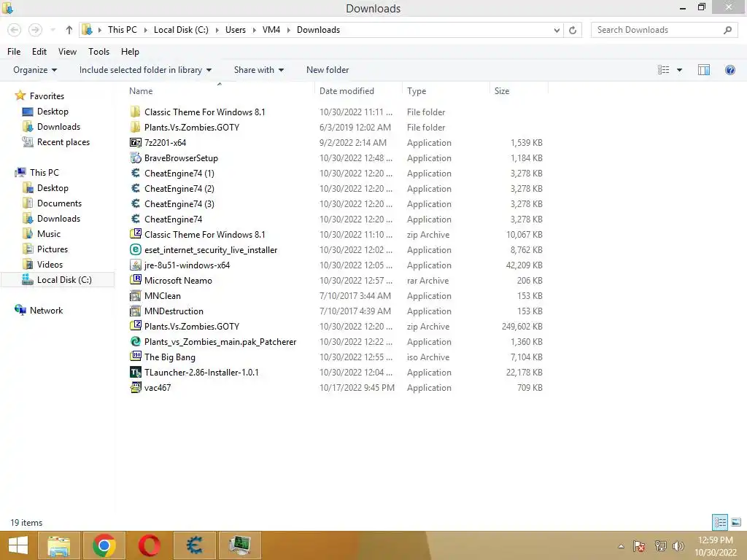
Task: Open Chrome from the taskbar
Action: (x=104, y=545)
